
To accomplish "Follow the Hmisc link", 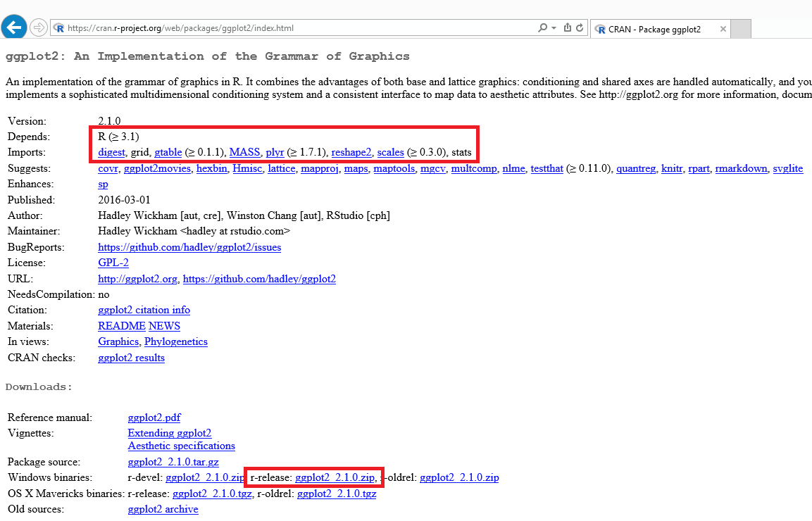I will coord(247,168).
